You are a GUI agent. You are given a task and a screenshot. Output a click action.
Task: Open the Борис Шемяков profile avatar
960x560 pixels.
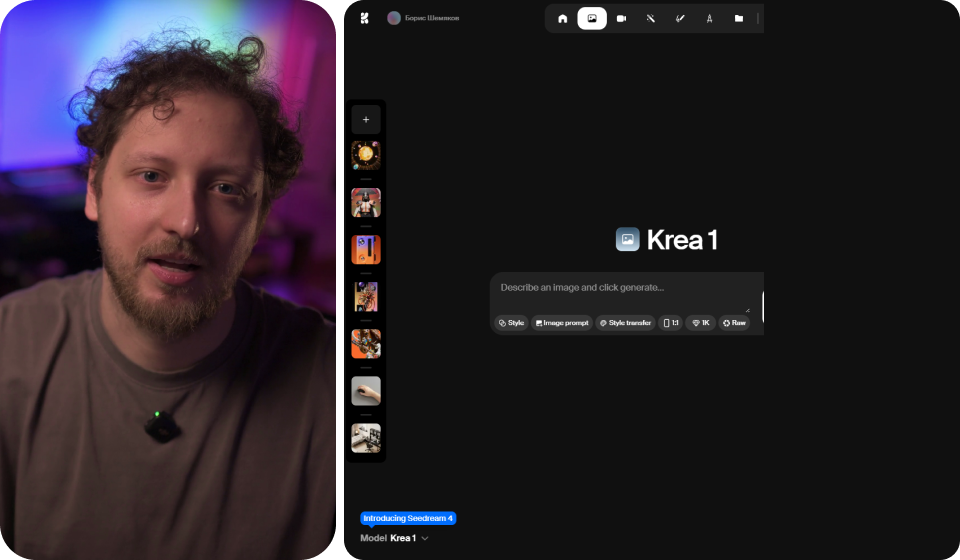394,18
